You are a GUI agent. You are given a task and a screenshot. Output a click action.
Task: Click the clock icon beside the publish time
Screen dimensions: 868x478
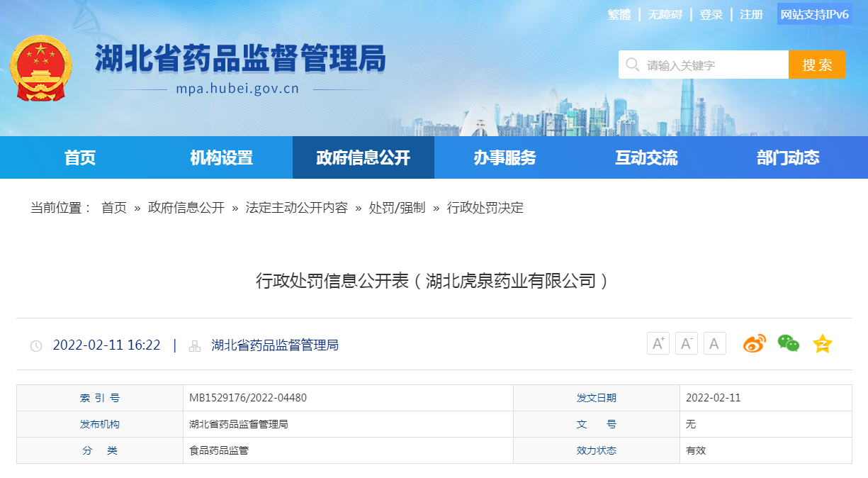coord(35,345)
